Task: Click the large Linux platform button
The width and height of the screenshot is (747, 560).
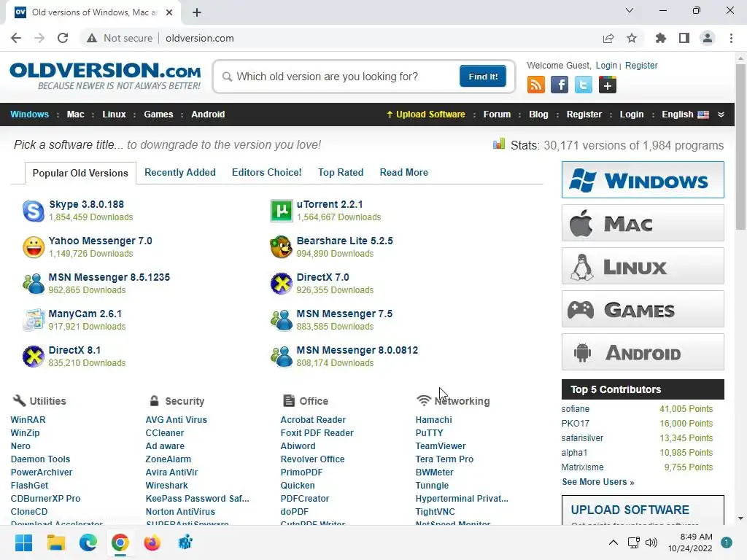Action: [x=643, y=265]
